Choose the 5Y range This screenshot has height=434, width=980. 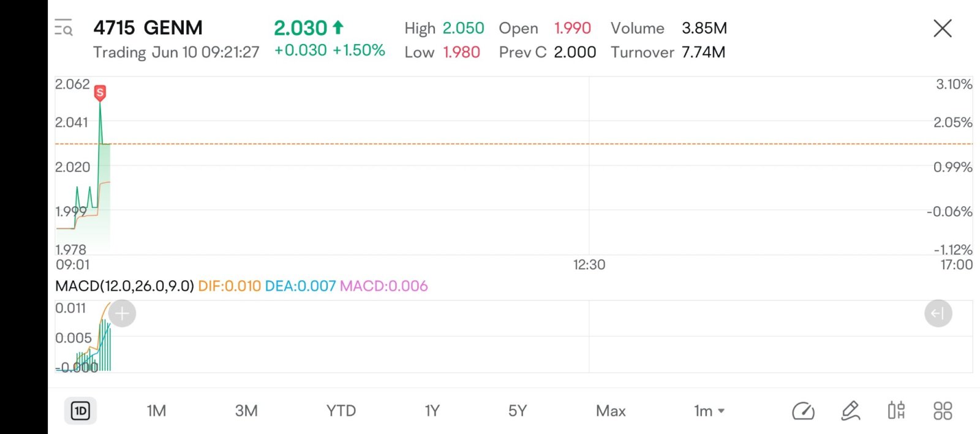(518, 411)
